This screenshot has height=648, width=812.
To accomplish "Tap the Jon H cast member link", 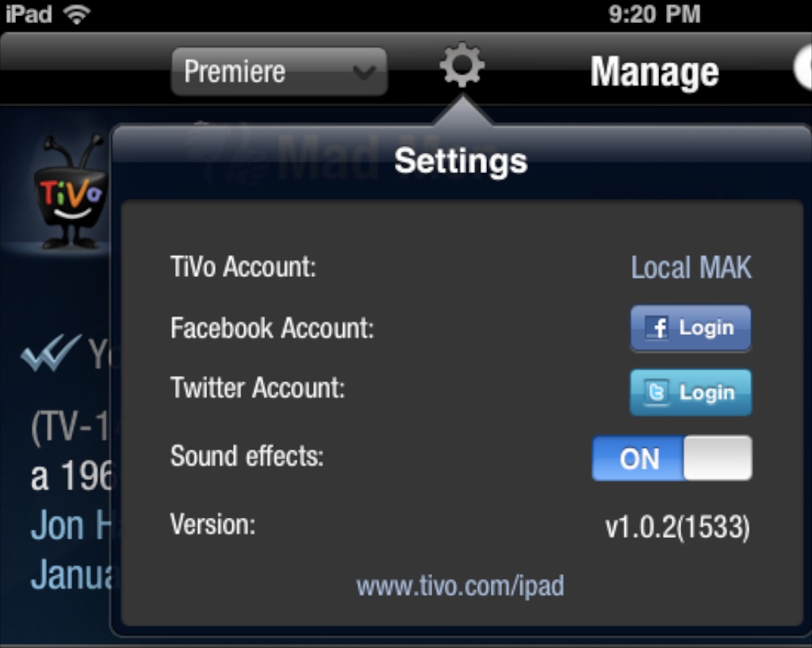I will click(x=71, y=525).
